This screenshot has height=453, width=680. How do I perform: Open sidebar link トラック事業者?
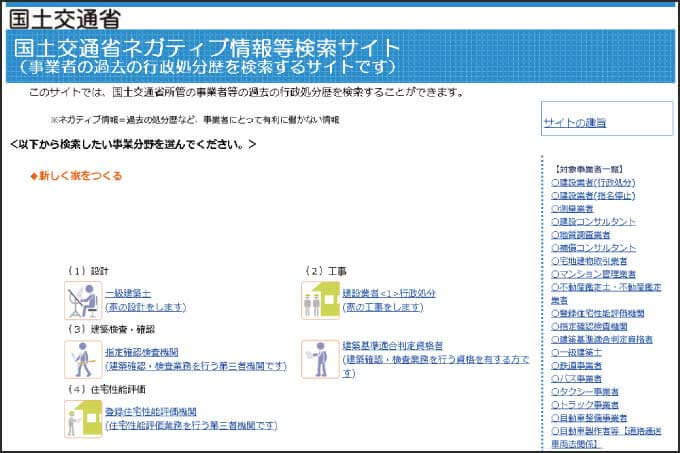point(585,405)
